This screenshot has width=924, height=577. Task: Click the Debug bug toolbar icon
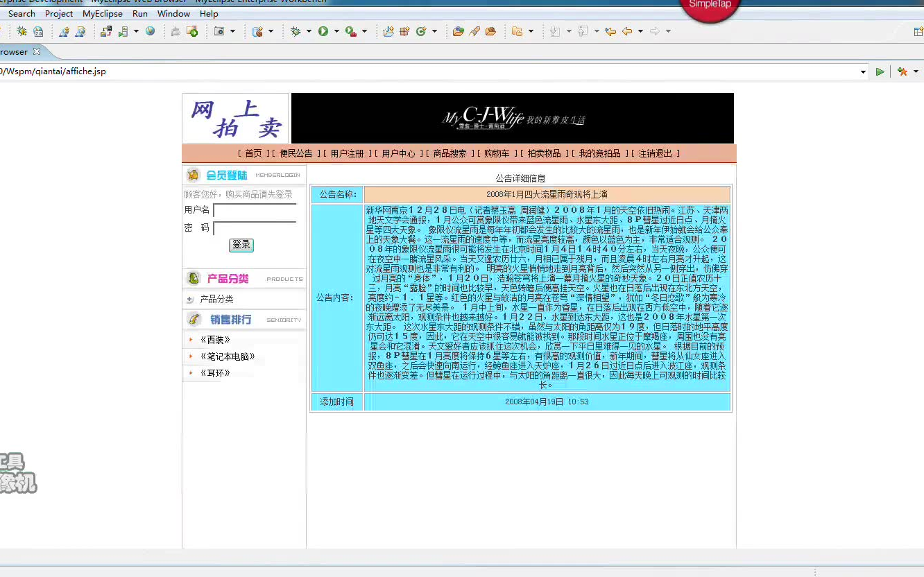tap(296, 31)
